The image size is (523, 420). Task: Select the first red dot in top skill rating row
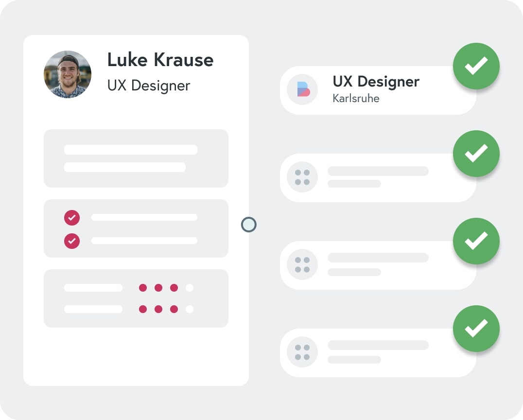tap(143, 288)
